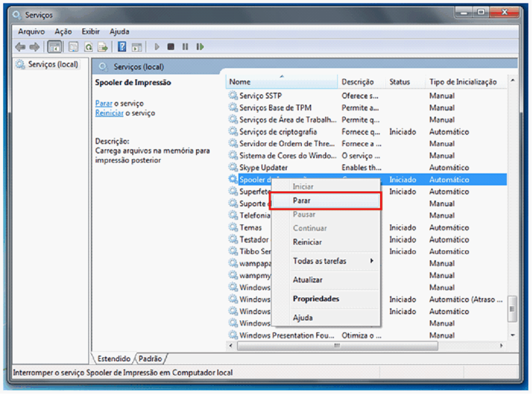Click the Stop Service toolbar icon

(x=171, y=47)
